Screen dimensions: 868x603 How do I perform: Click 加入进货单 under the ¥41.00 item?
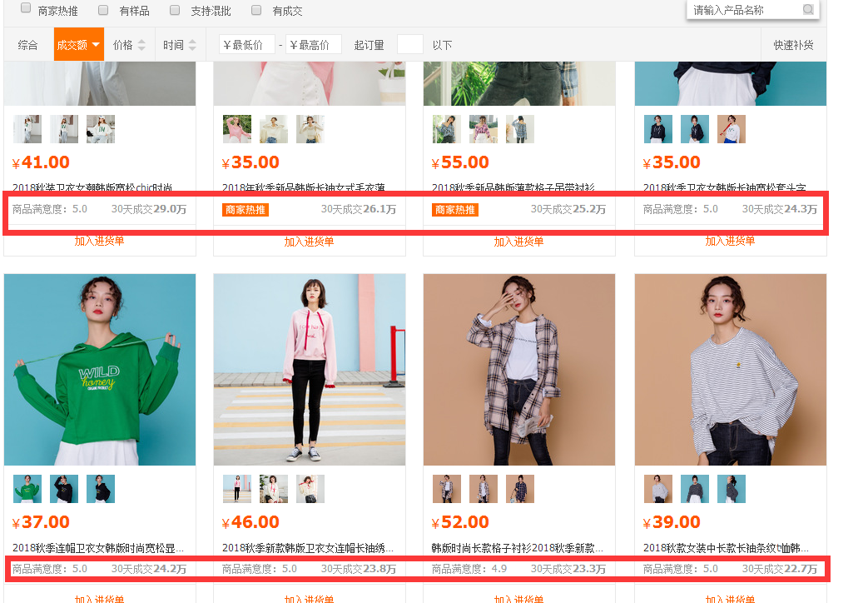point(99,242)
